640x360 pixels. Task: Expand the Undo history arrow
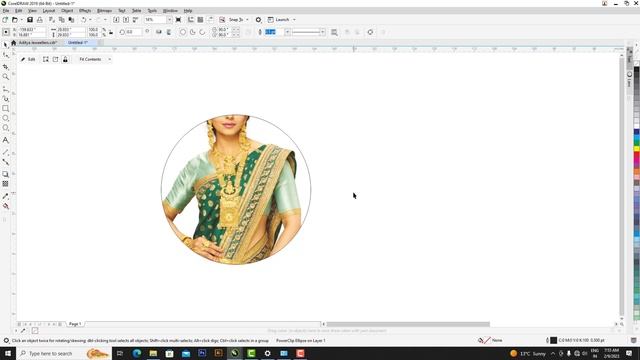90,20
